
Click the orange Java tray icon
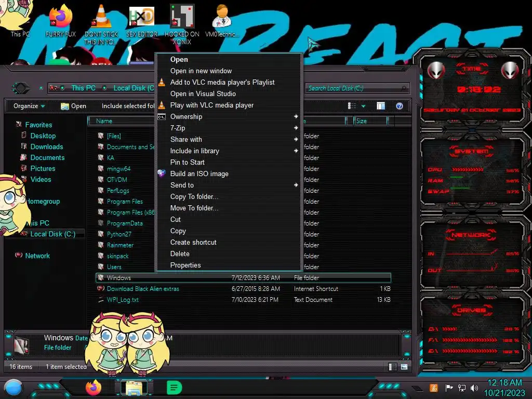[433, 388]
